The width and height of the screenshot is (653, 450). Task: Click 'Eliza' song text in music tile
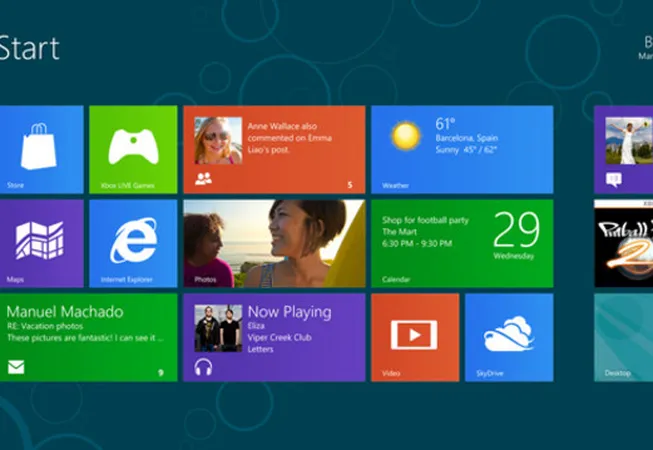tap(256, 326)
